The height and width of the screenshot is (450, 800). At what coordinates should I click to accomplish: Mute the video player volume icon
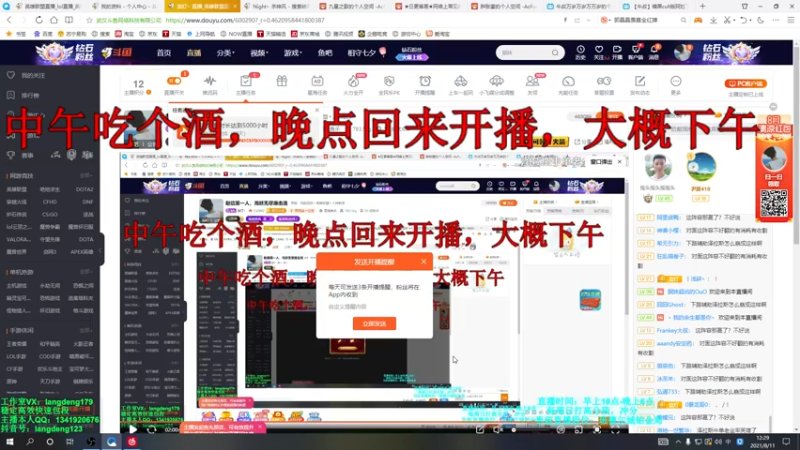tap(498, 430)
